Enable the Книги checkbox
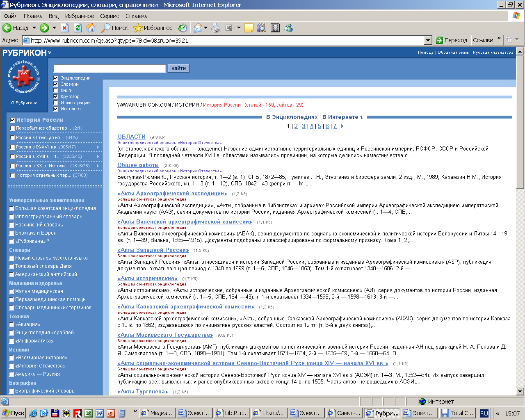525x420 pixels. [x=56, y=90]
